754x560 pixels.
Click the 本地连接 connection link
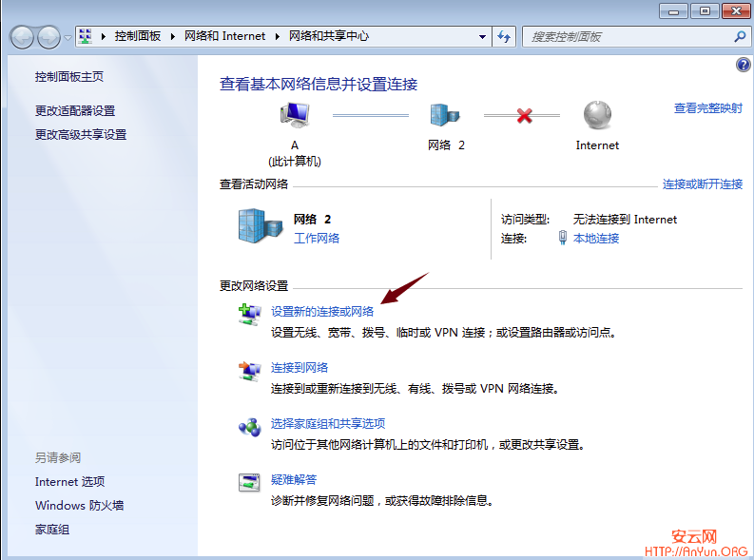tap(596, 239)
